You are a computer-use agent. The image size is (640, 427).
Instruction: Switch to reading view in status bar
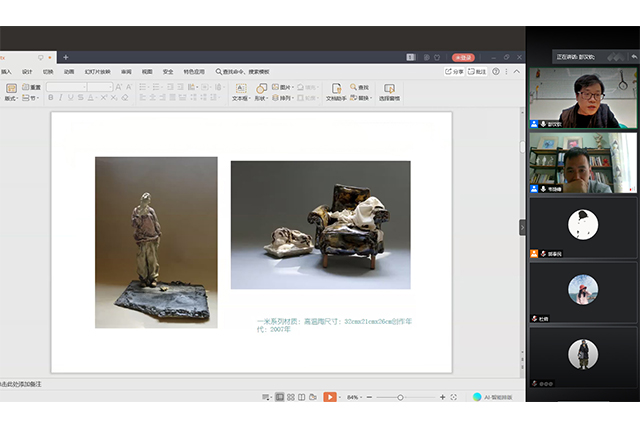[x=301, y=397]
